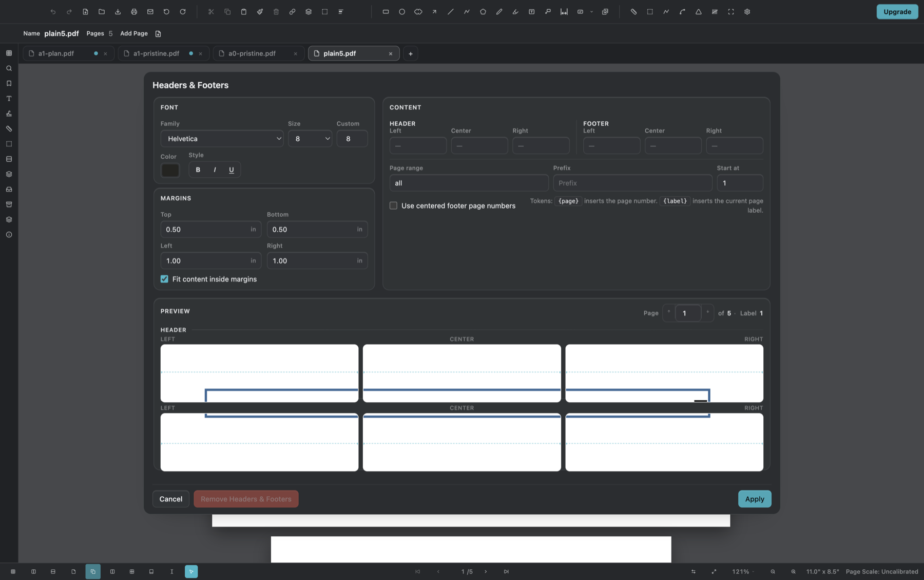Click the header Center preview box

pos(461,373)
